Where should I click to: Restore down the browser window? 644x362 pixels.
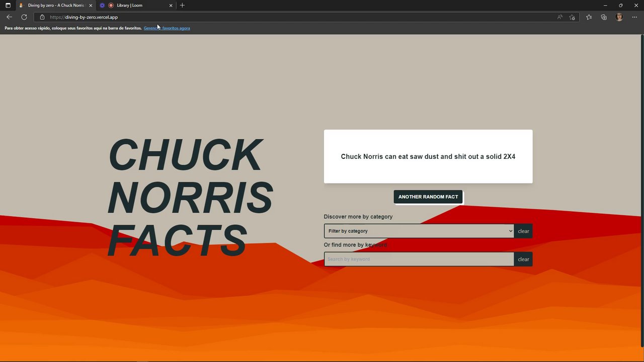pyautogui.click(x=621, y=5)
